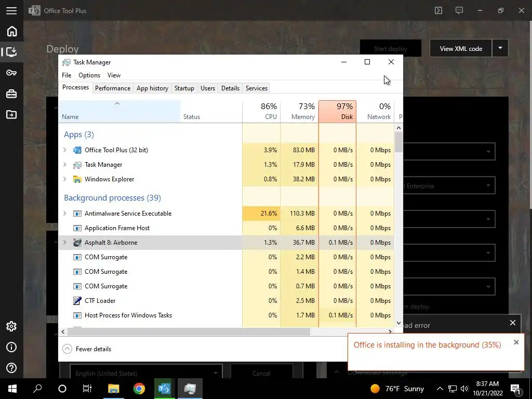The height and width of the screenshot is (399, 532).
Task: Open Activate key icon in sidebar
Action: click(x=11, y=73)
